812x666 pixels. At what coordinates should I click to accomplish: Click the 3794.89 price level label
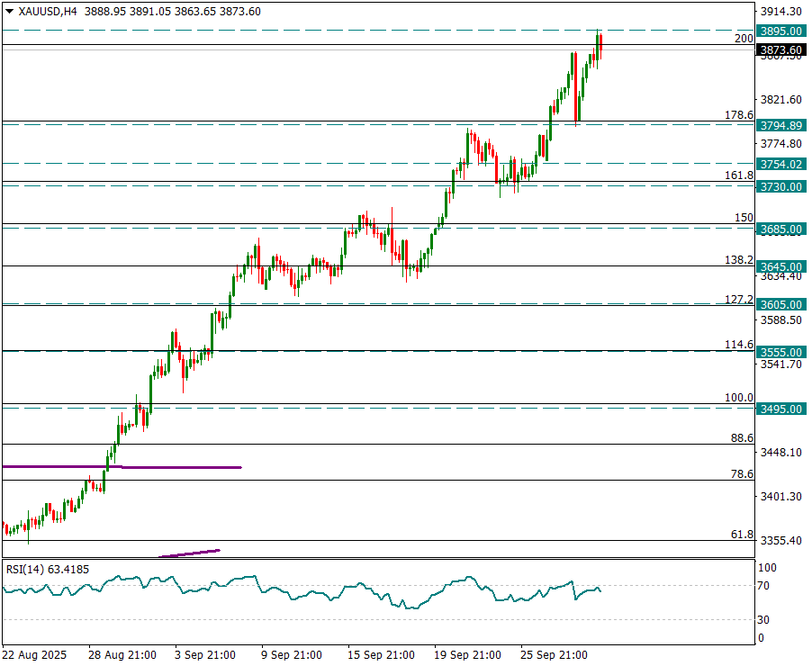pyautogui.click(x=780, y=125)
